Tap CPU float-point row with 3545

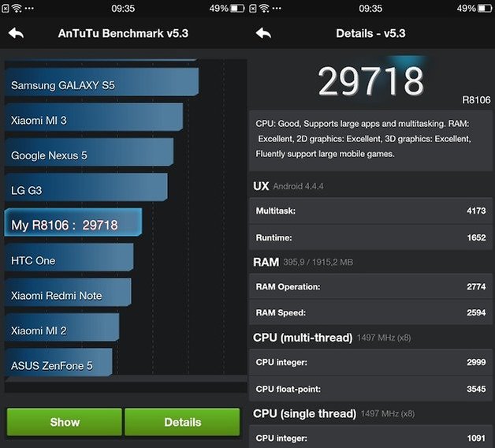coord(370,389)
